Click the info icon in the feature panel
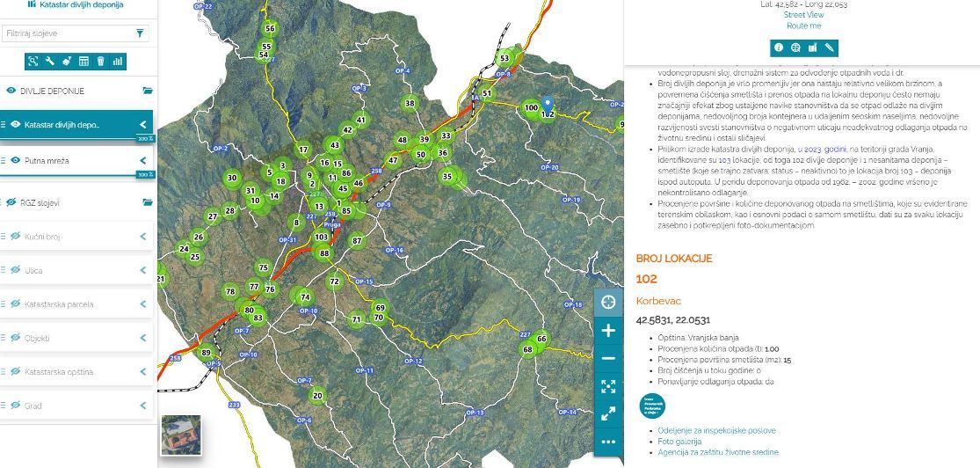This screenshot has width=980, height=468. click(778, 48)
